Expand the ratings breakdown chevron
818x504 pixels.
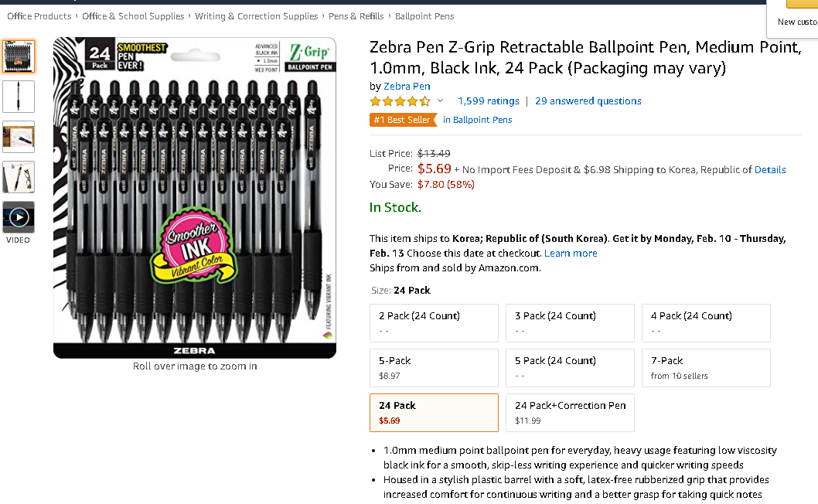pos(441,101)
